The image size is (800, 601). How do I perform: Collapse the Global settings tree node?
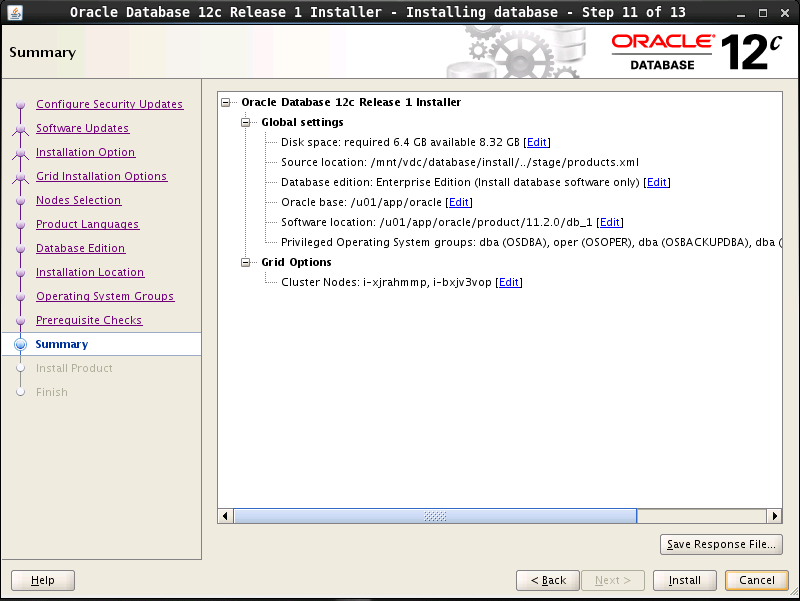248,122
